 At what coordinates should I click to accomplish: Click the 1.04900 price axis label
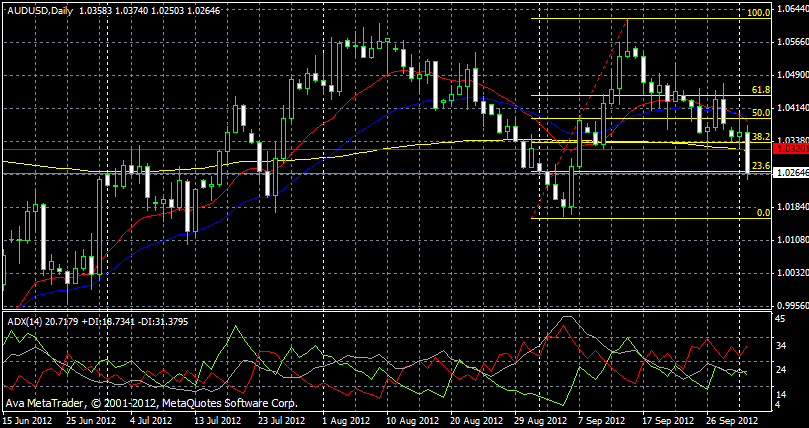pyautogui.click(x=790, y=75)
